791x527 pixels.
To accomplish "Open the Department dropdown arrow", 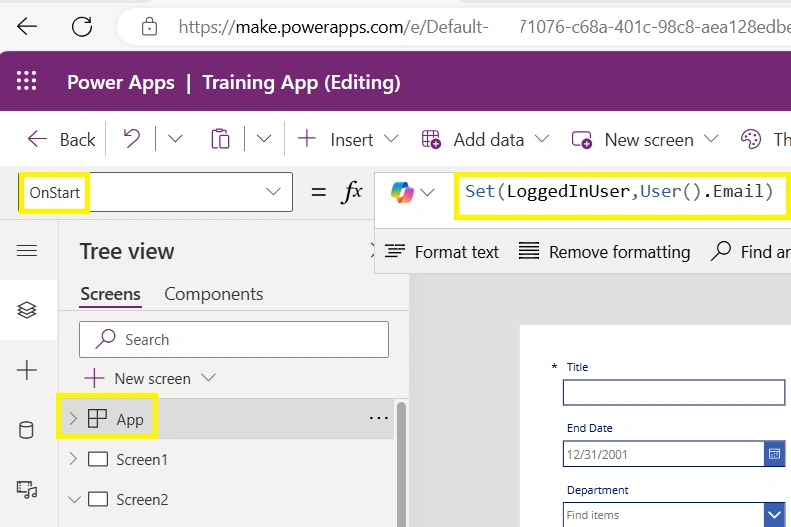I will tap(774, 515).
